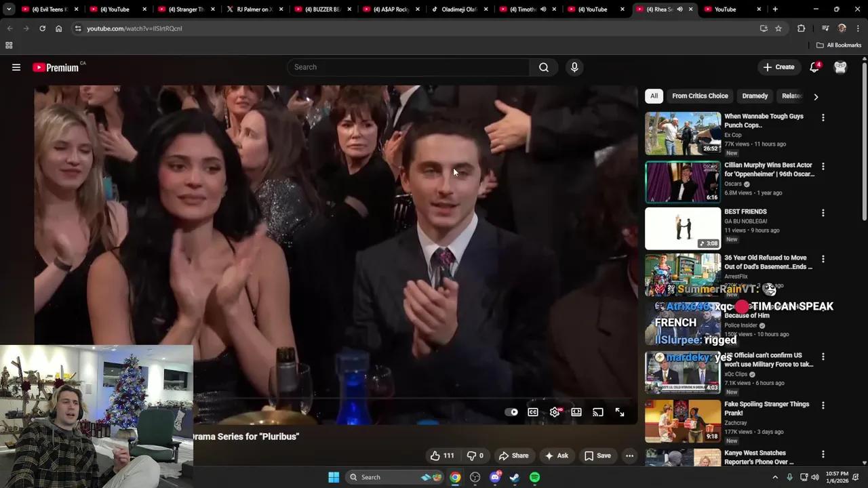Select the From Critics Choice chip
The height and width of the screenshot is (488, 868).
(x=700, y=96)
